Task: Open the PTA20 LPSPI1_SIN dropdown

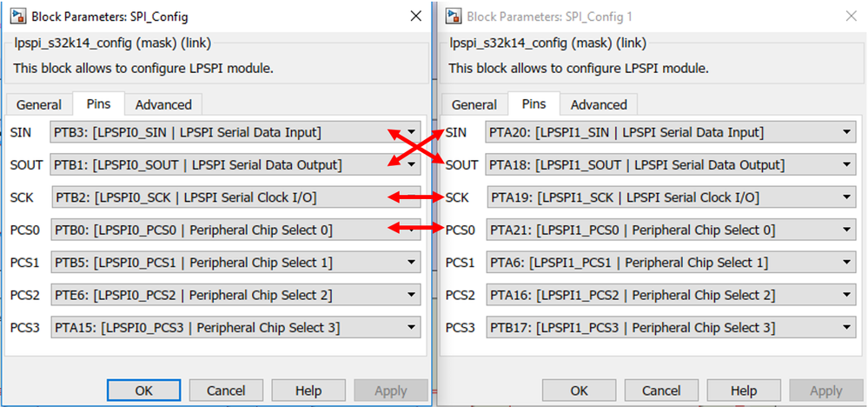Action: pos(847,132)
